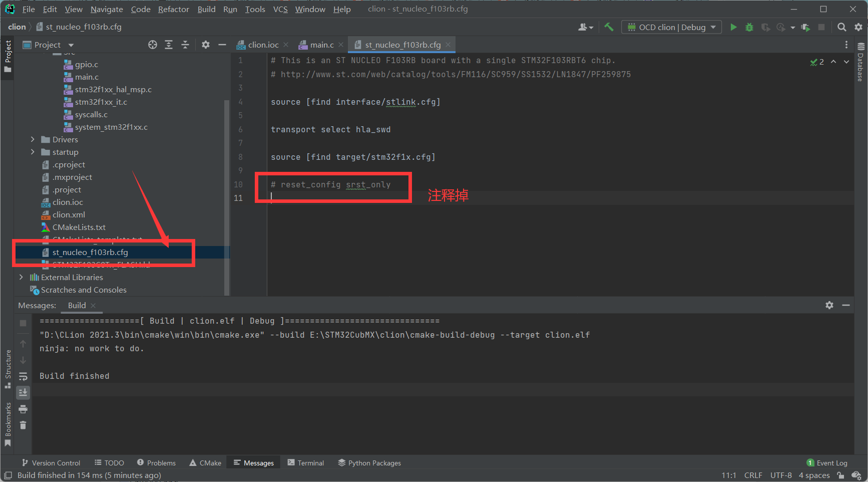Open the Refactor menu

coord(173,9)
